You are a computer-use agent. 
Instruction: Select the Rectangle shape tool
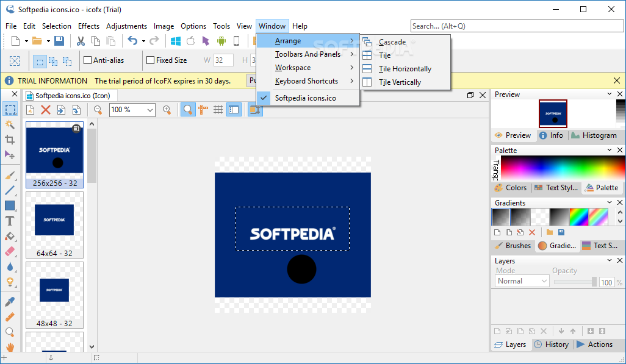click(10, 205)
